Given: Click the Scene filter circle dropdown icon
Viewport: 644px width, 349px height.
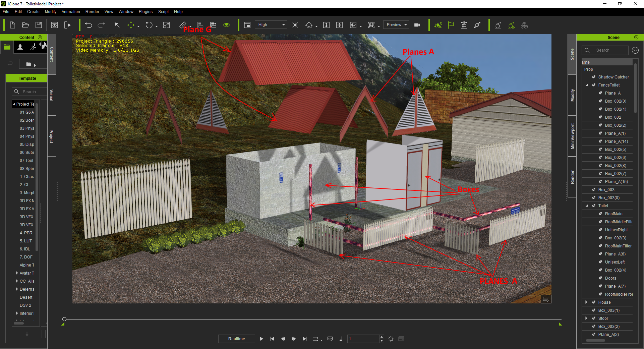Looking at the screenshot, I should click(635, 50).
